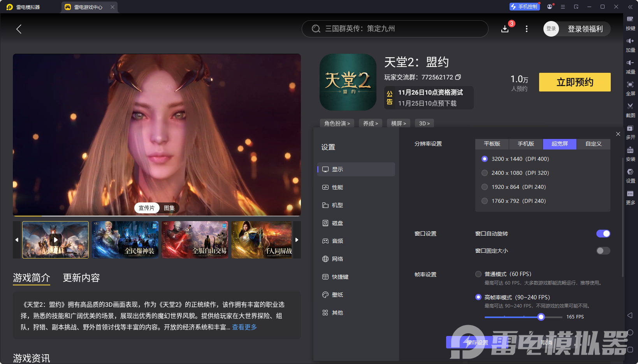Viewport: 638px width, 364px height.
Task: Expand the 3D tag
Action: [424, 123]
